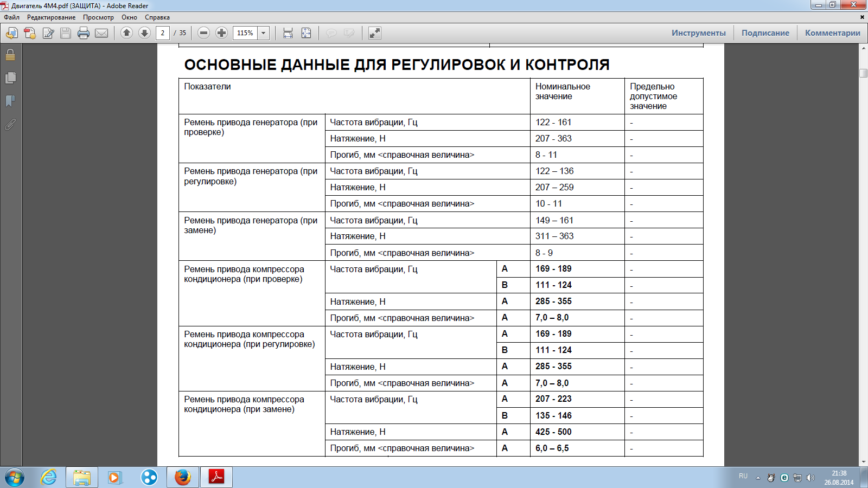Go to next page with down arrow
Image resolution: width=868 pixels, height=488 pixels.
click(x=144, y=33)
